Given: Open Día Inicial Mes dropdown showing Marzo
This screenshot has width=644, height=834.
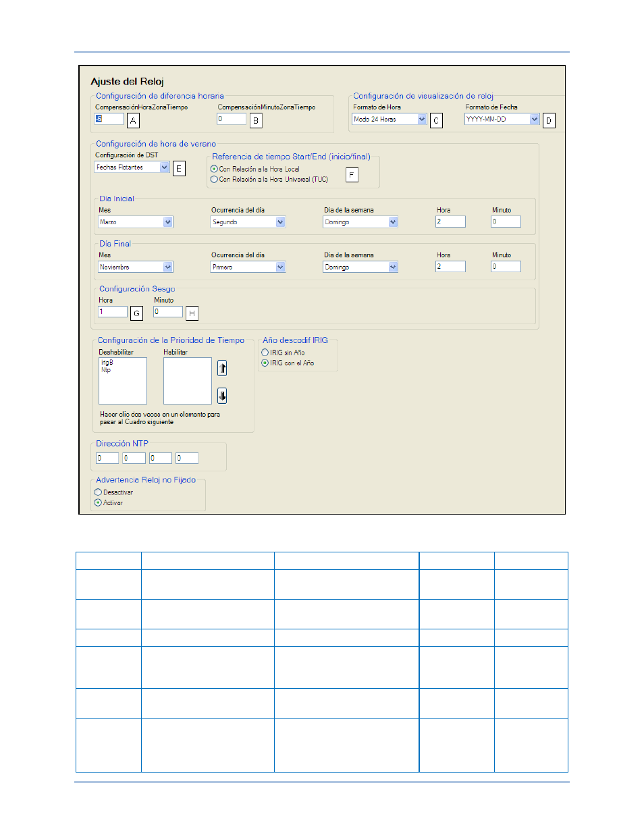Looking at the screenshot, I should click(136, 221).
